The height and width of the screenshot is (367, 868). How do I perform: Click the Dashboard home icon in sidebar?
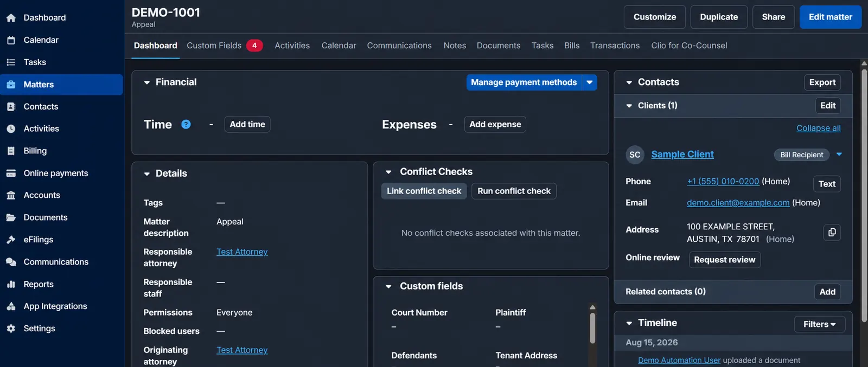click(11, 18)
